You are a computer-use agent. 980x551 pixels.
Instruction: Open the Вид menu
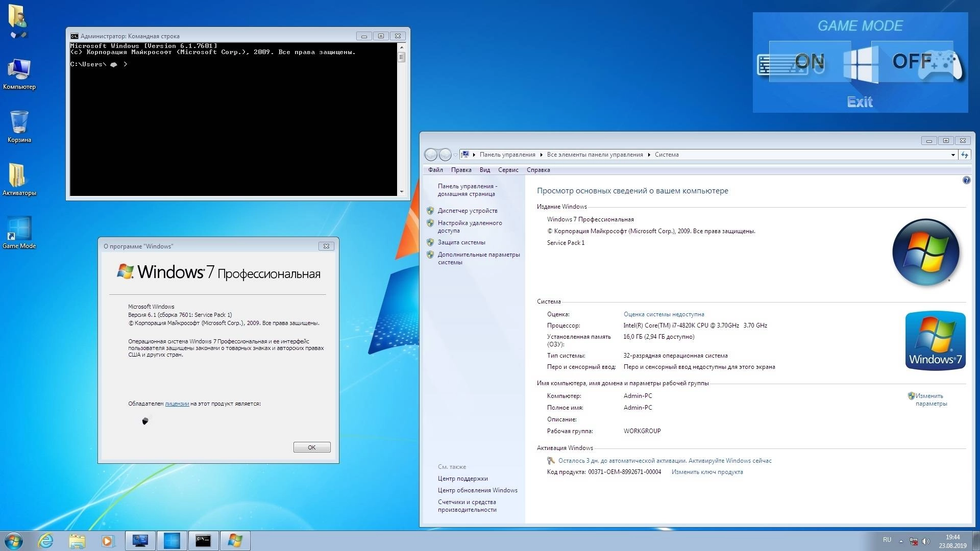click(x=484, y=170)
